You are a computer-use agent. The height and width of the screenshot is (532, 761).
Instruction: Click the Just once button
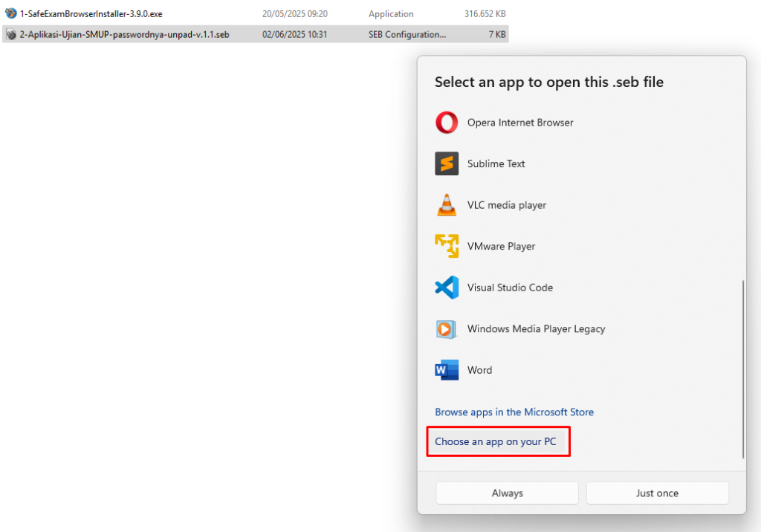coord(657,493)
